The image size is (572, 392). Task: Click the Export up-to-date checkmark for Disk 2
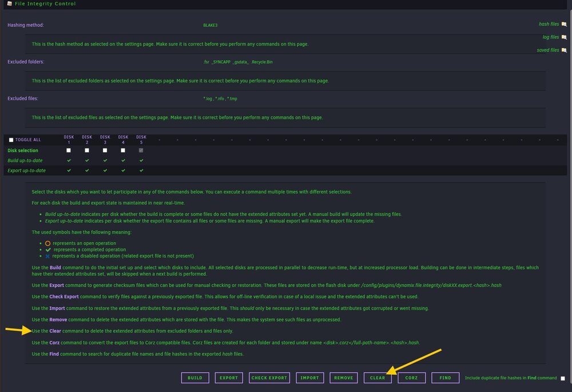coord(87,171)
